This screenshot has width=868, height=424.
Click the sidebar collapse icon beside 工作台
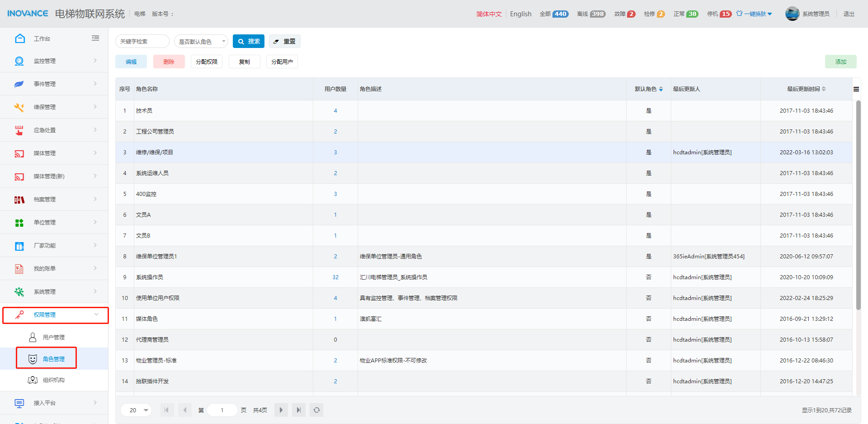pyautogui.click(x=95, y=38)
